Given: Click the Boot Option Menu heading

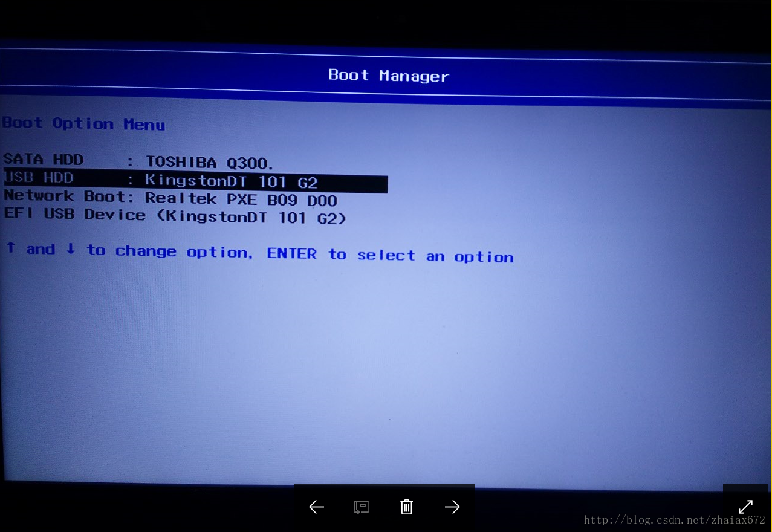Looking at the screenshot, I should click(83, 124).
